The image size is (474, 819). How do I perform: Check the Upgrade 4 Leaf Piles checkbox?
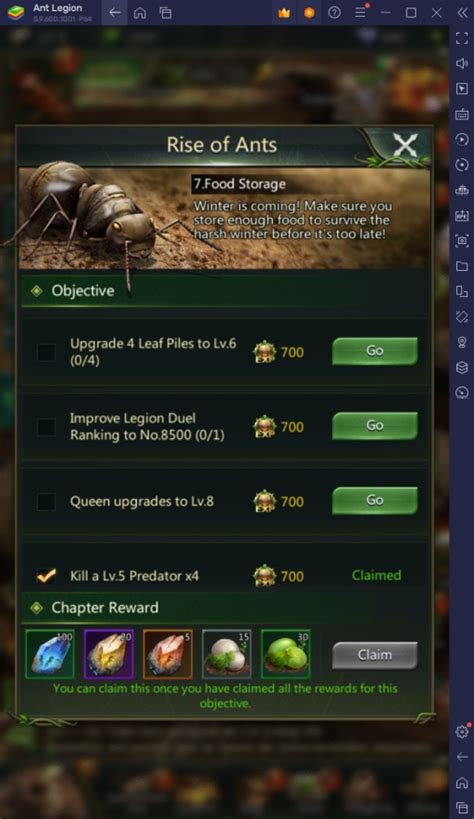(46, 352)
